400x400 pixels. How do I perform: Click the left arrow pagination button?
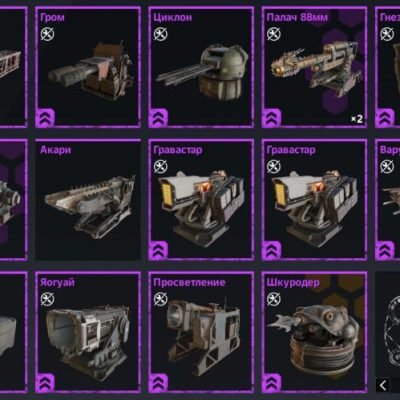pyautogui.click(x=383, y=385)
